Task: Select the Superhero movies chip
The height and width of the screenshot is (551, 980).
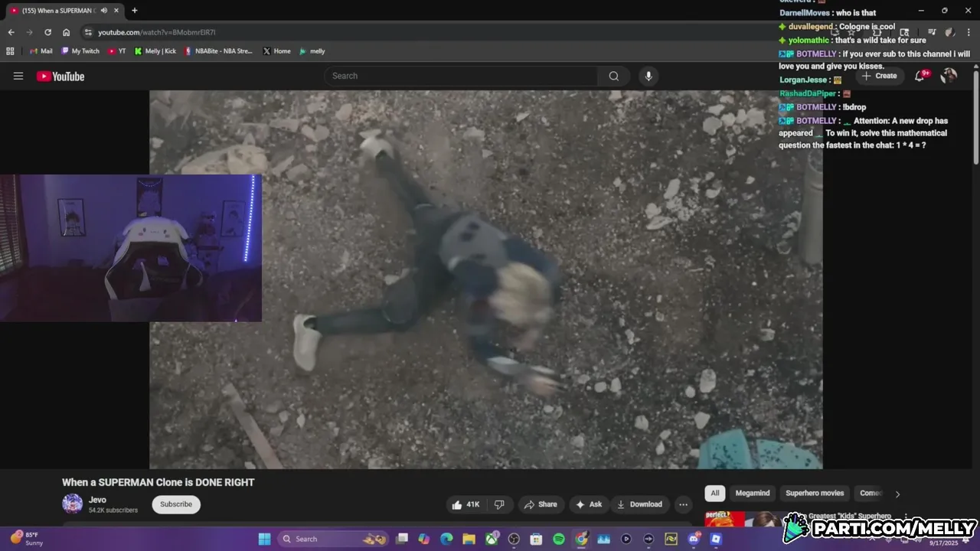Action: (815, 493)
